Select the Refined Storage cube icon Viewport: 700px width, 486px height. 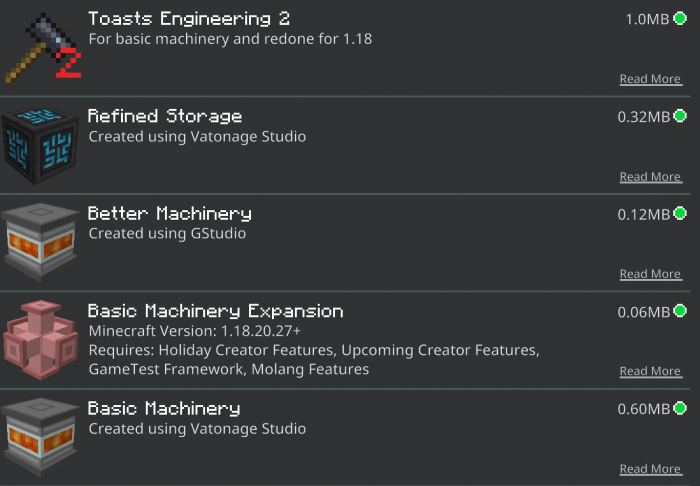pos(40,145)
